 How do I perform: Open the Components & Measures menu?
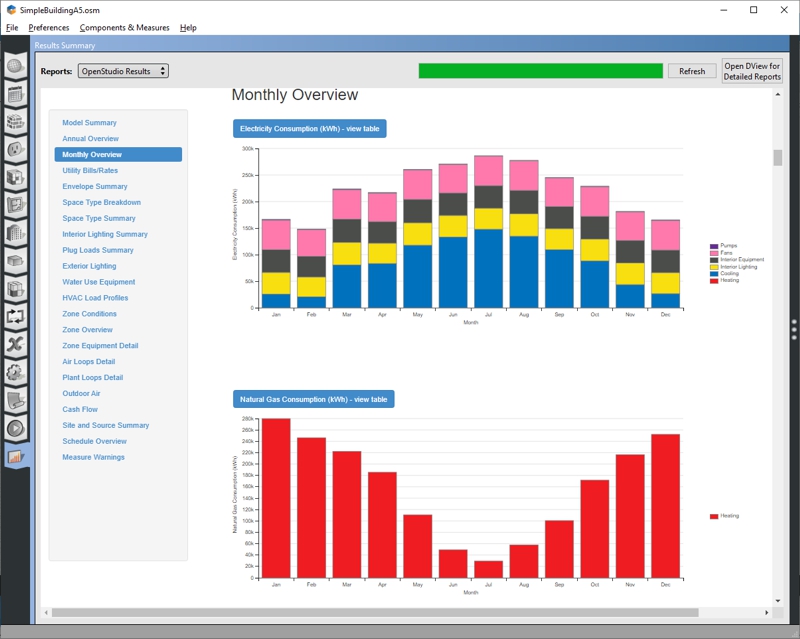pyautogui.click(x=124, y=28)
